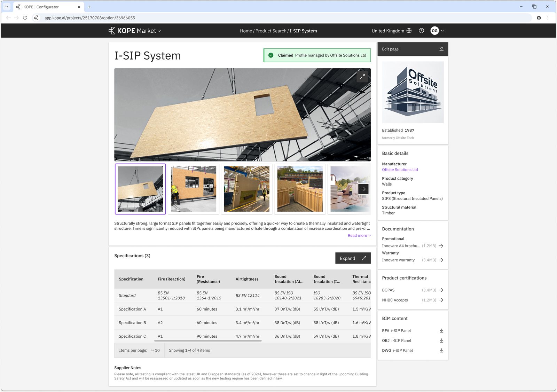Click the Innovare warranty document name
The width and height of the screenshot is (557, 392).
(x=398, y=260)
